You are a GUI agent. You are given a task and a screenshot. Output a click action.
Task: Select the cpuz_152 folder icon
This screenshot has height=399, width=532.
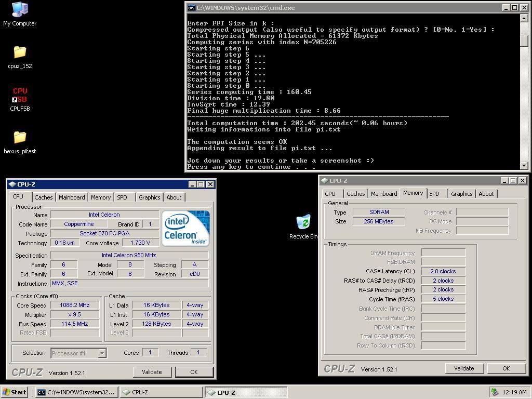click(20, 57)
